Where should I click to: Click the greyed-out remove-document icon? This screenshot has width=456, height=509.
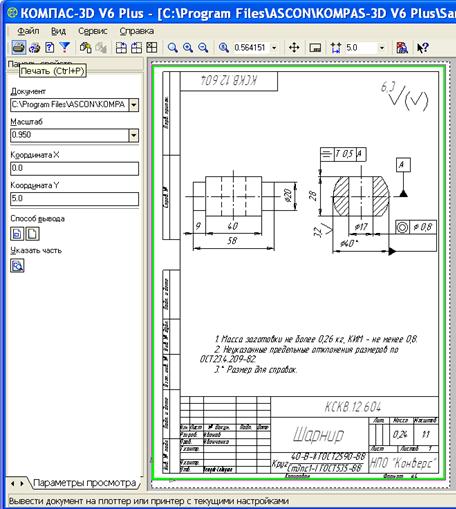pos(101,48)
